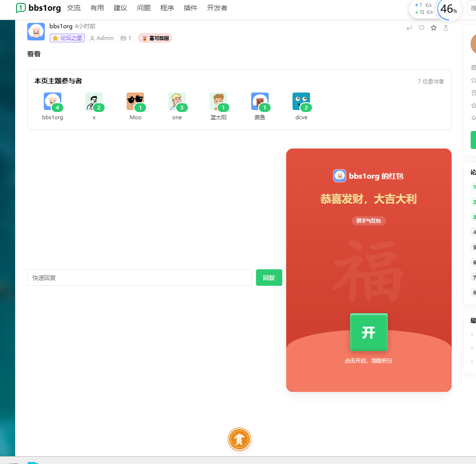This screenshot has height=464, width=476.
Task: Click the reply arrow icon on post
Action: (x=409, y=28)
